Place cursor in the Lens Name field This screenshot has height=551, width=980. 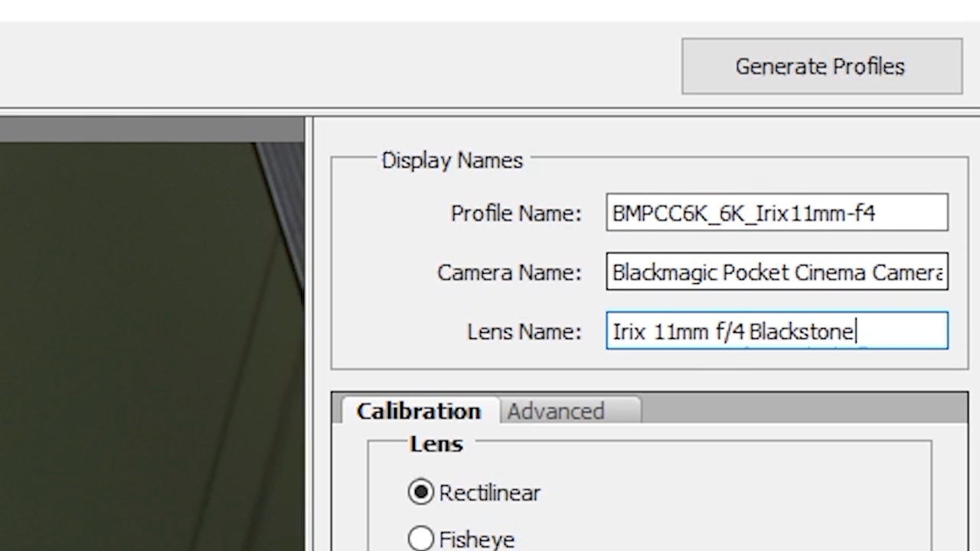[x=776, y=331]
